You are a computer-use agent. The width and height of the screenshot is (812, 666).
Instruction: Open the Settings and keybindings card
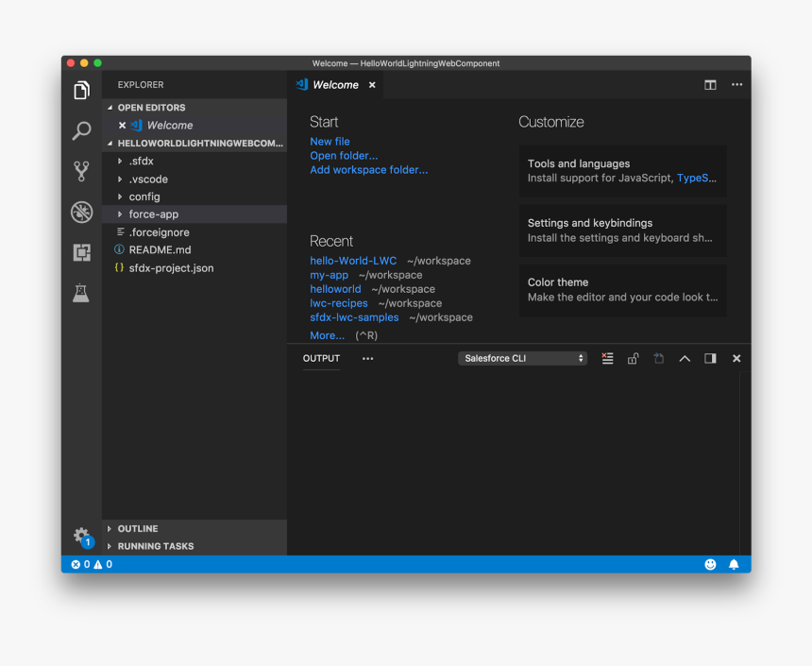pyautogui.click(x=623, y=231)
